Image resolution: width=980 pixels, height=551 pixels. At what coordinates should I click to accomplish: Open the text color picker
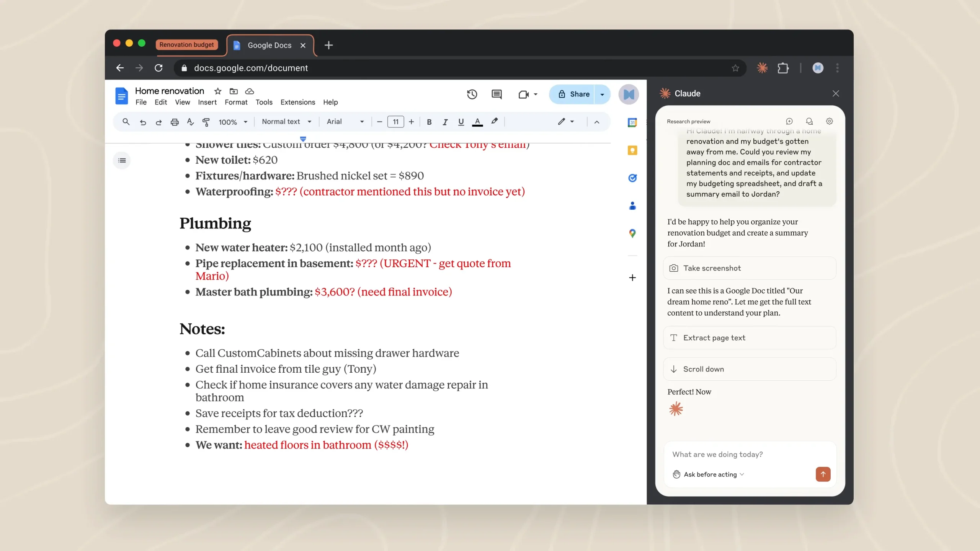477,122
